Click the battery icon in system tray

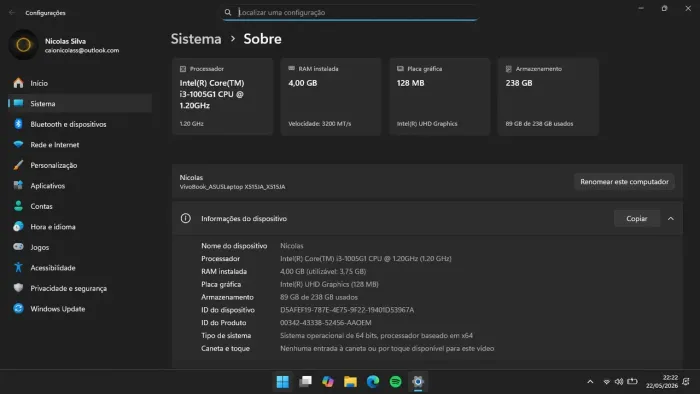tap(632, 382)
